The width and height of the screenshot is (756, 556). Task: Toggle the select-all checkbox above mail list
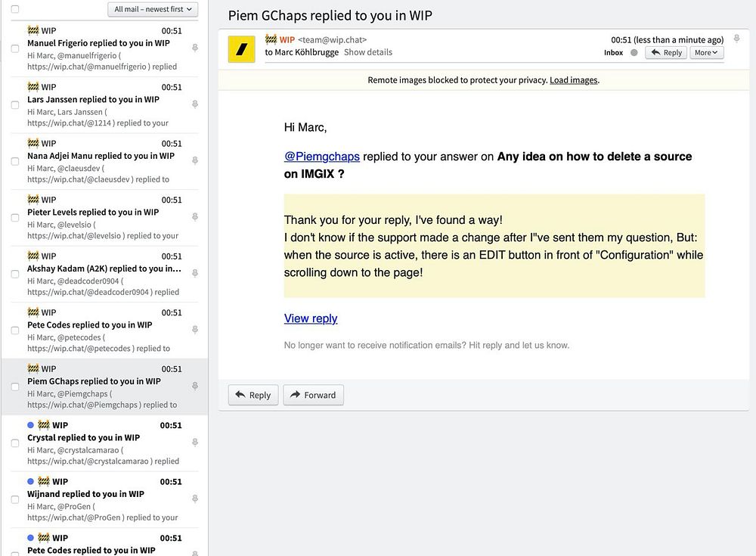coord(15,9)
